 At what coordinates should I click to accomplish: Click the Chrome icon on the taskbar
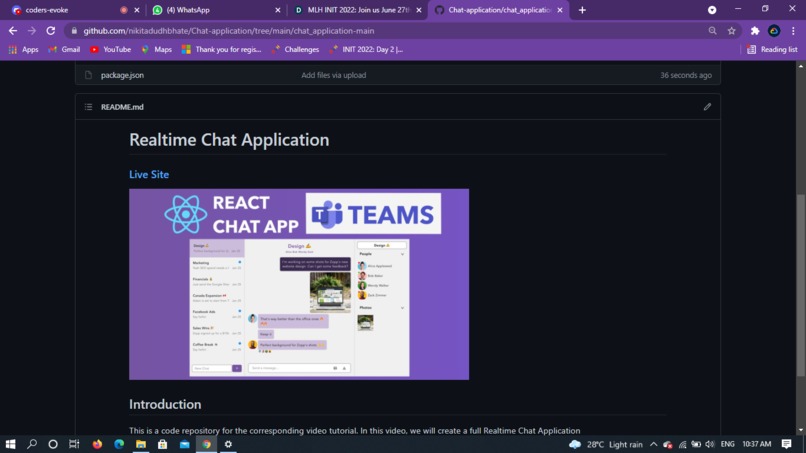[206, 444]
